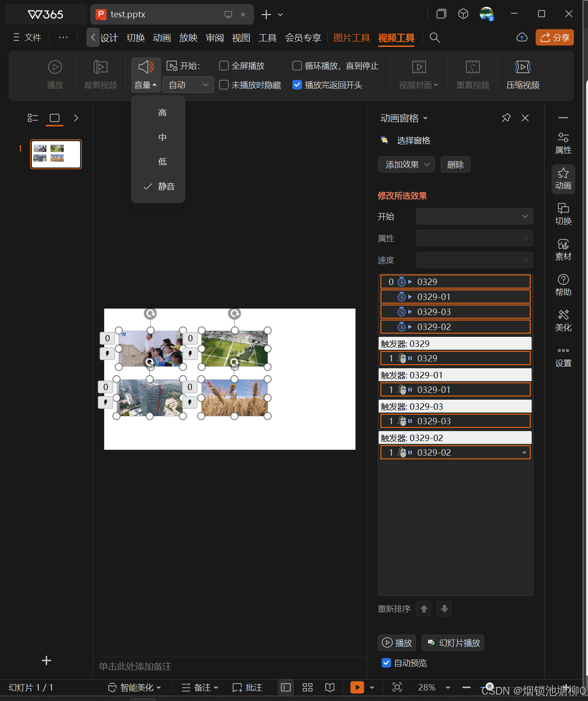Screen dimensions: 588x701
Task: Open 动画 animation sidebar panel
Action: tap(563, 179)
